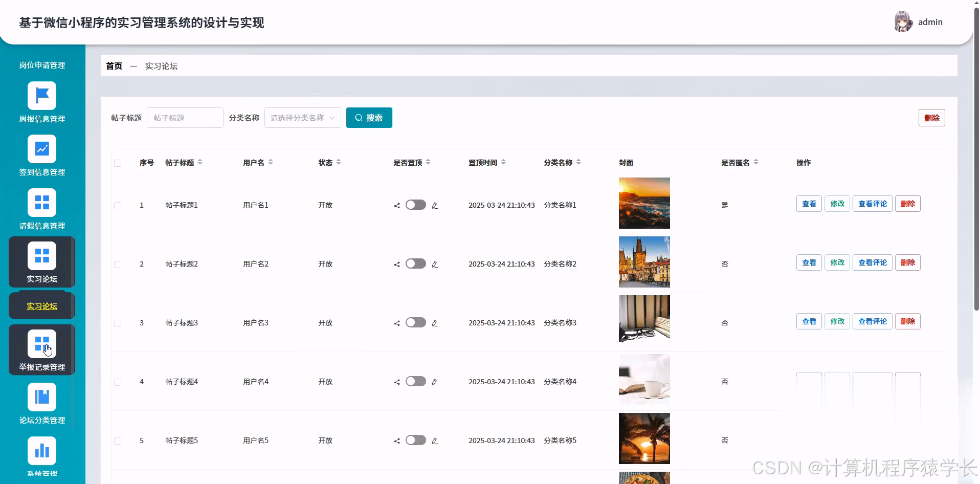Click the share icon in row 1
This screenshot has width=980, height=484.
coord(397,205)
